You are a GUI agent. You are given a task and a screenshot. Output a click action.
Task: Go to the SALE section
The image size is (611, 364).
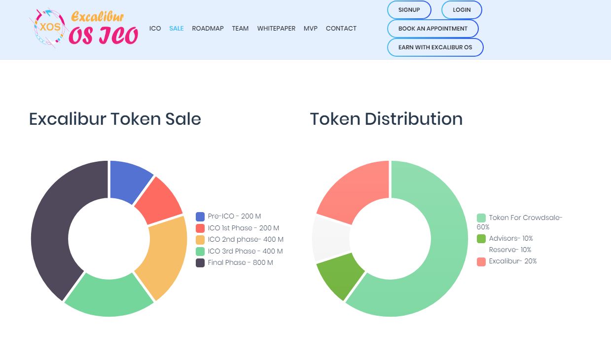click(176, 29)
